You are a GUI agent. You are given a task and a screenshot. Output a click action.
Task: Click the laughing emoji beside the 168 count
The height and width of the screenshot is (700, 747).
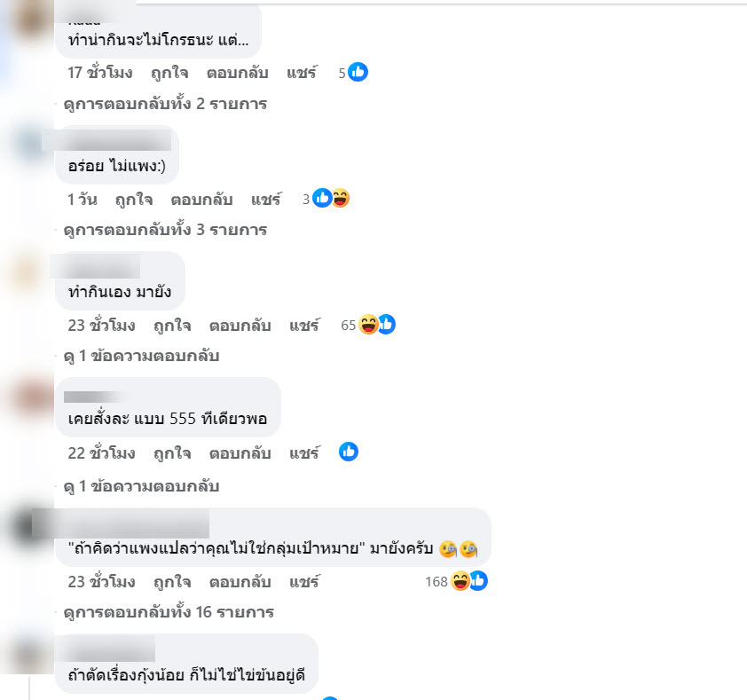tap(460, 581)
